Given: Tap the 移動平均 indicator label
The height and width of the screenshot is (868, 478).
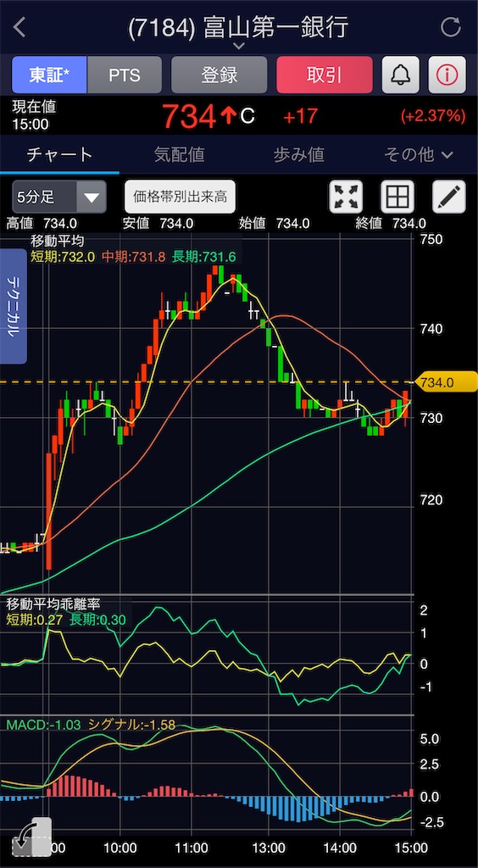Looking at the screenshot, I should click(57, 241).
